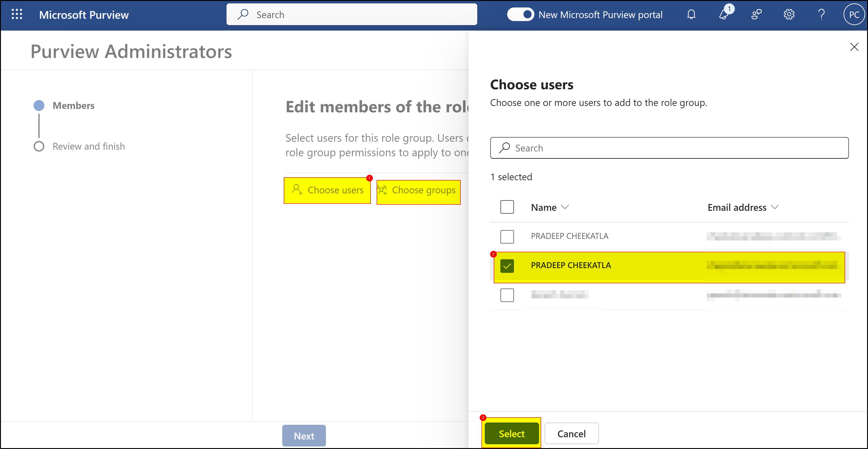Open the PC account avatar menu
868x449 pixels.
pos(854,14)
